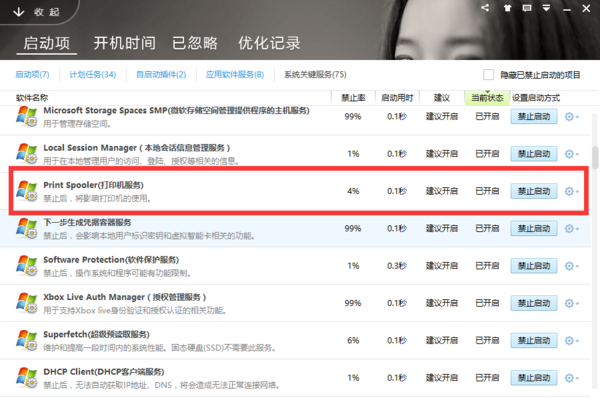This screenshot has width=600, height=400.
Task: Open gear dropdown for DHCP Client
Action: click(572, 378)
